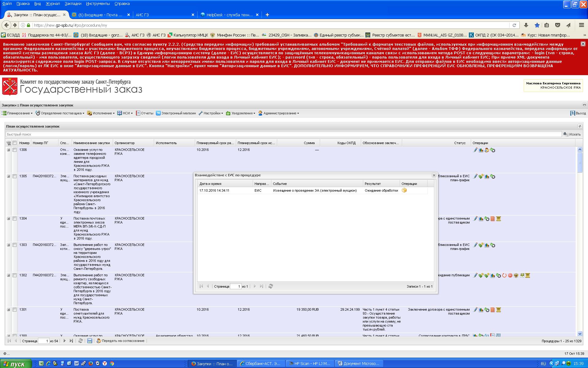Click the refresh icon in the EIS dialog paging bar
Image resolution: width=588 pixels, height=368 pixels.
[271, 286]
